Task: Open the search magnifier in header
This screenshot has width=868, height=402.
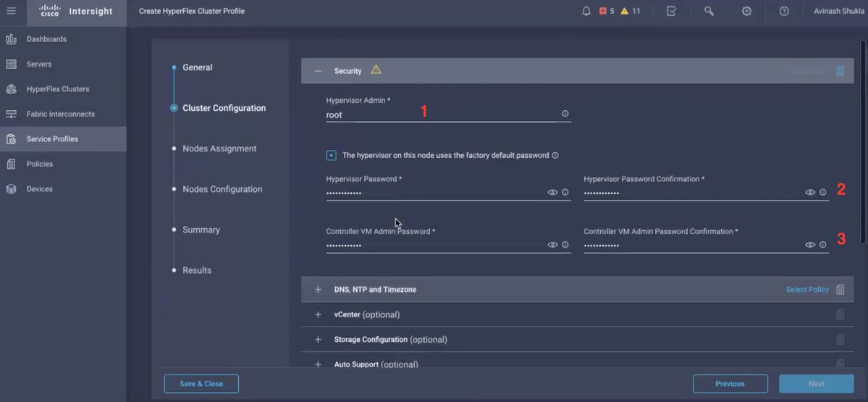Action: pos(709,11)
